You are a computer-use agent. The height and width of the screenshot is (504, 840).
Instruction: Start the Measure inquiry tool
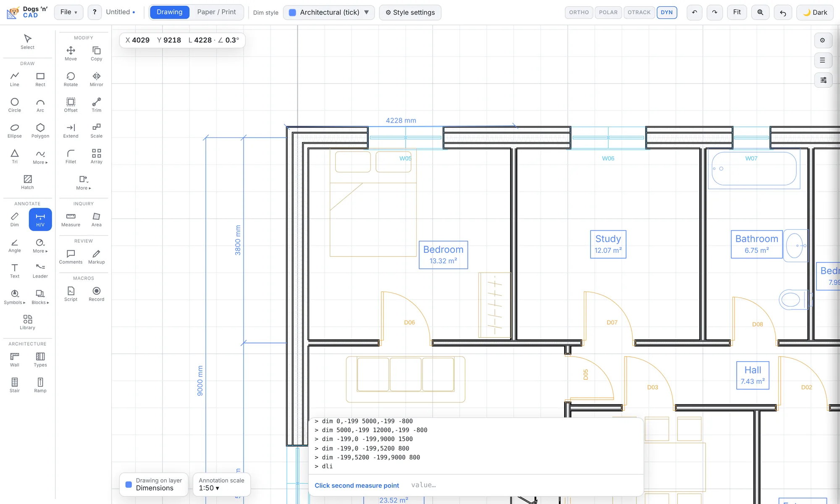pyautogui.click(x=71, y=220)
